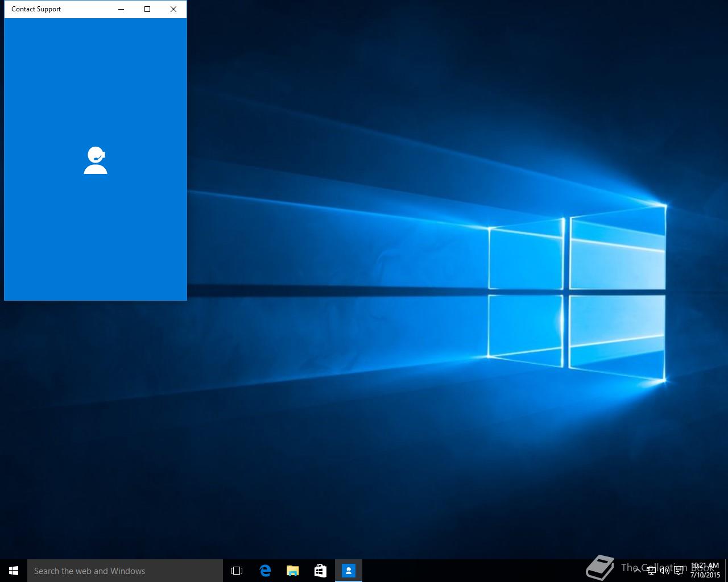728x582 pixels.
Task: Minimize the Contact Support window
Action: pyautogui.click(x=121, y=9)
